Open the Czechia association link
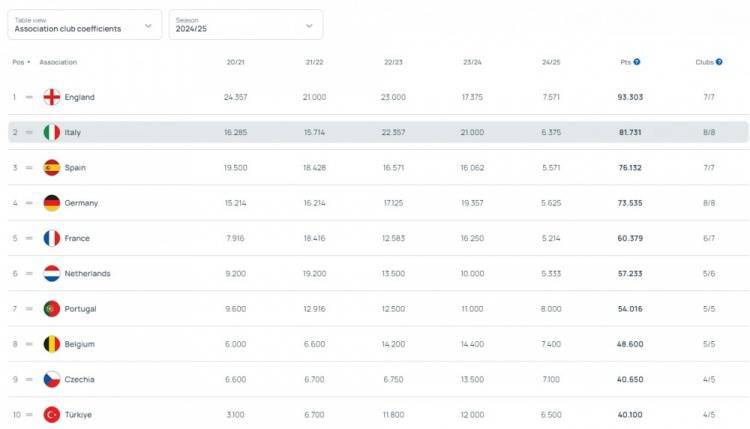This screenshot has height=429, width=750. click(x=79, y=379)
